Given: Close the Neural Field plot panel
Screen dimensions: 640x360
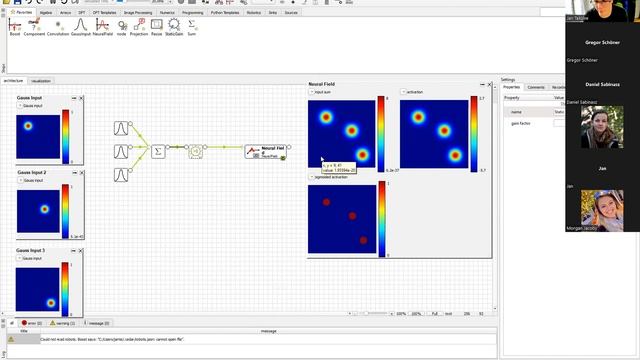Looking at the screenshot, I should click(x=489, y=84).
